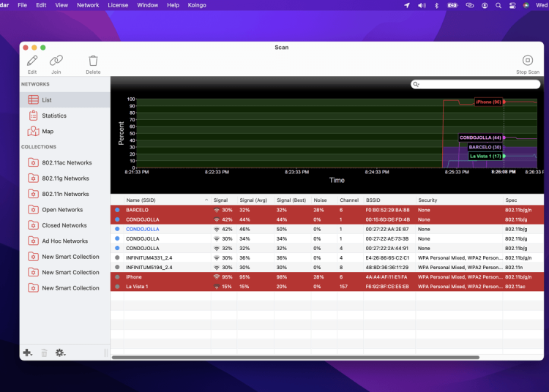This screenshot has height=392, width=549.
Task: Open the search field magnifier options
Action: coord(417,85)
